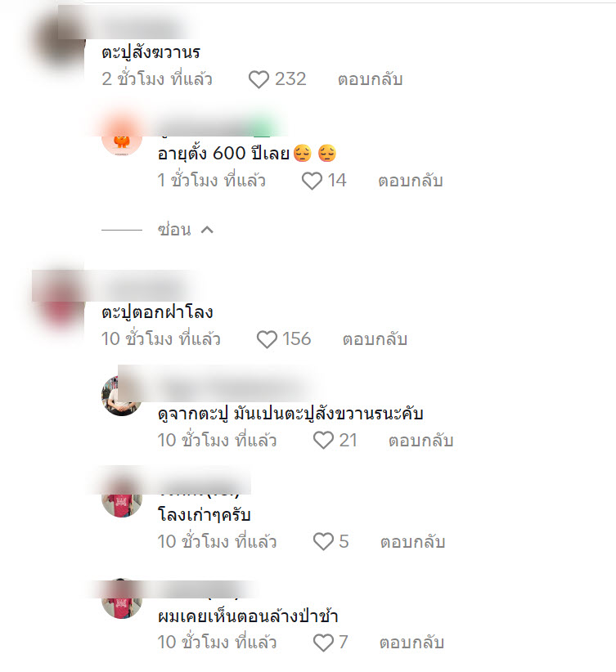Open profile of "ดูจากตะปู" commenter avatar
Screen dimensions: 616x672
(x=122, y=396)
